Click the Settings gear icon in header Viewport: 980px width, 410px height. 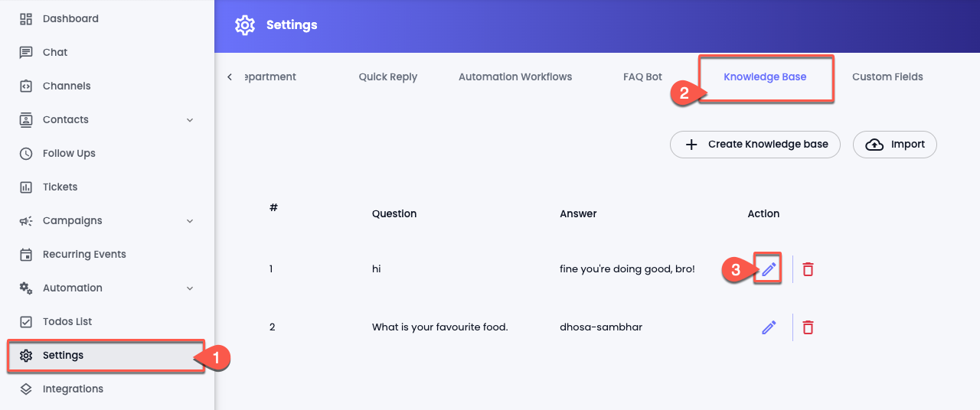pos(245,25)
